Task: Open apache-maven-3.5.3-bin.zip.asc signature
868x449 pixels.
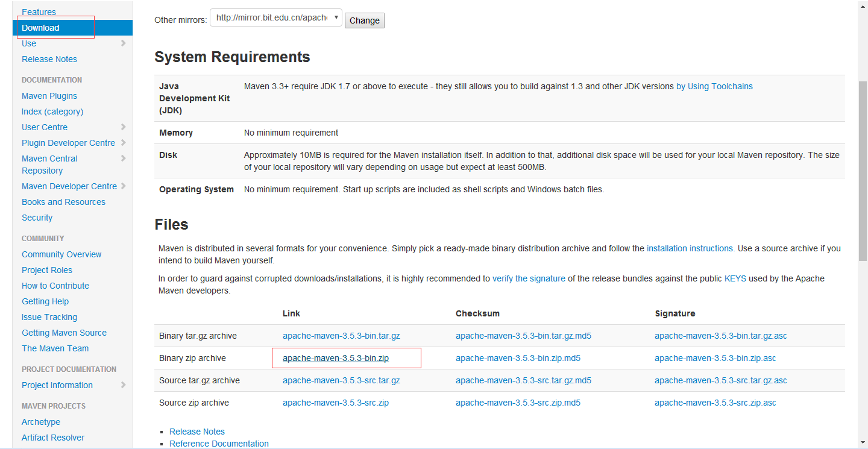Action: 715,358
